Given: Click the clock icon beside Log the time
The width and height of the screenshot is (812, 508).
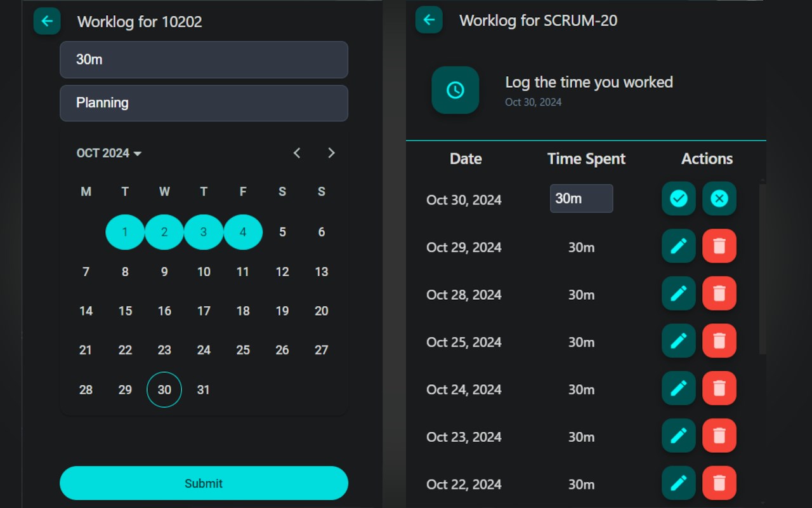Looking at the screenshot, I should coord(455,90).
